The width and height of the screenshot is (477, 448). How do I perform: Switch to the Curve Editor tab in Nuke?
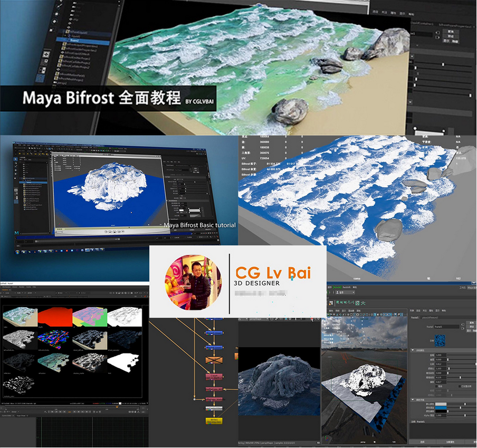(7, 415)
